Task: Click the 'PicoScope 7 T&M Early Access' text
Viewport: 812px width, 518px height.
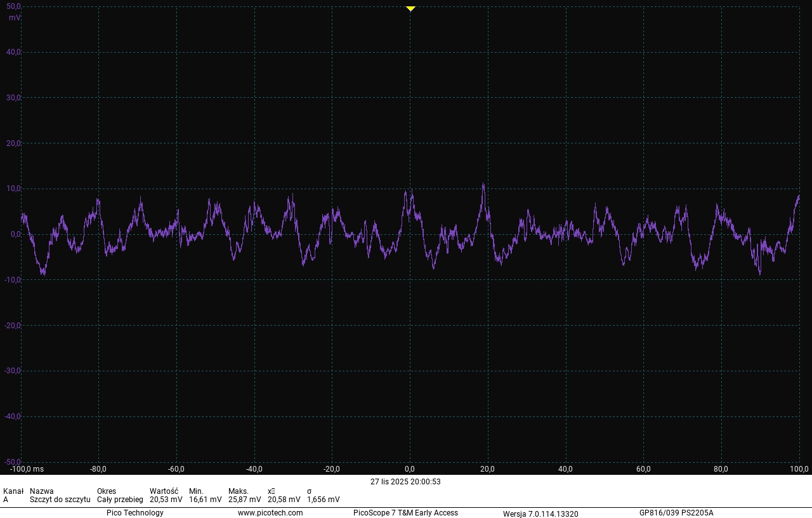Action: coord(405,513)
